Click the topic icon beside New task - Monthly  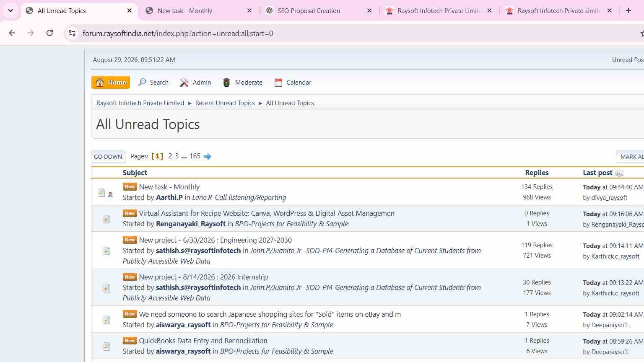pyautogui.click(x=101, y=192)
